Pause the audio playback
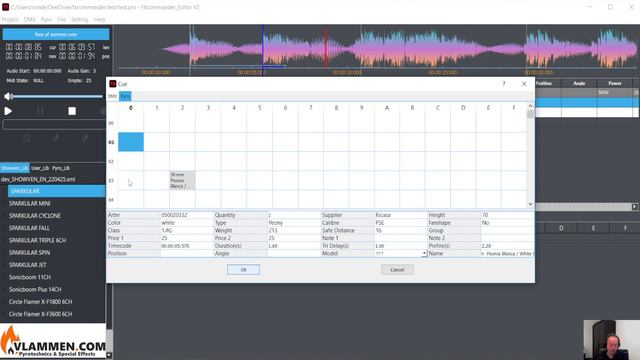 pyautogui.click(x=40, y=111)
